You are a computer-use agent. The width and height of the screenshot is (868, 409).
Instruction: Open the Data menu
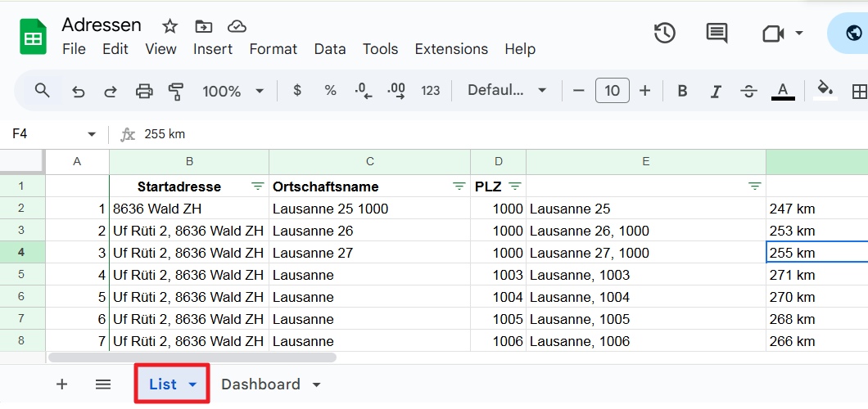click(329, 49)
